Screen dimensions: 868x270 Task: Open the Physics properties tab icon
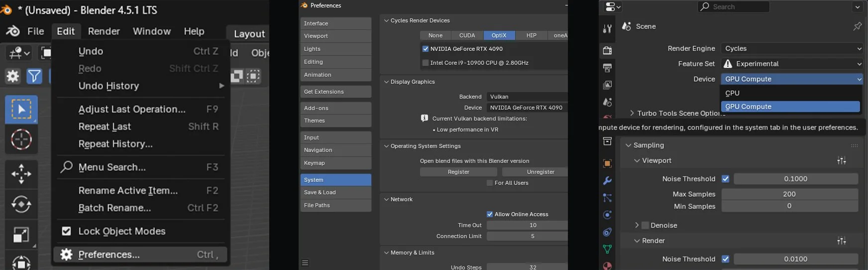(x=607, y=215)
